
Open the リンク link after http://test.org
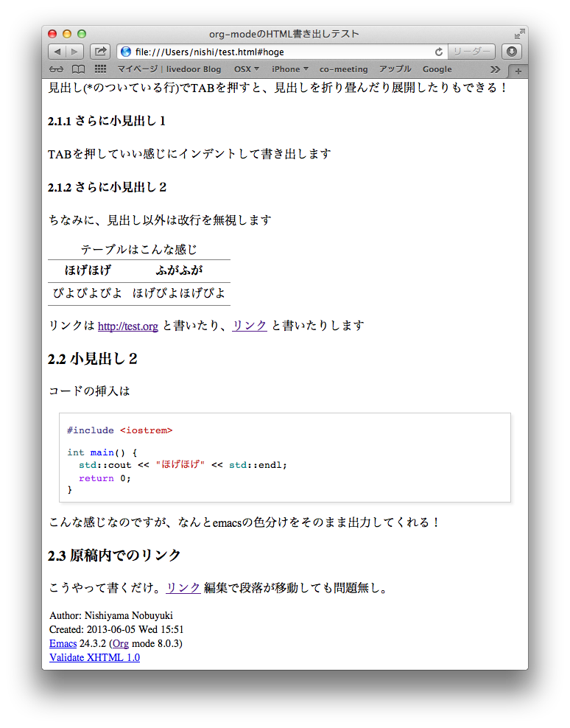(x=249, y=326)
